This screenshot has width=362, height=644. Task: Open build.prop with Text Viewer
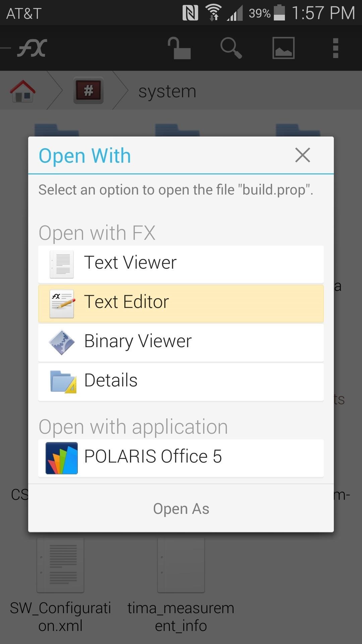tap(181, 264)
